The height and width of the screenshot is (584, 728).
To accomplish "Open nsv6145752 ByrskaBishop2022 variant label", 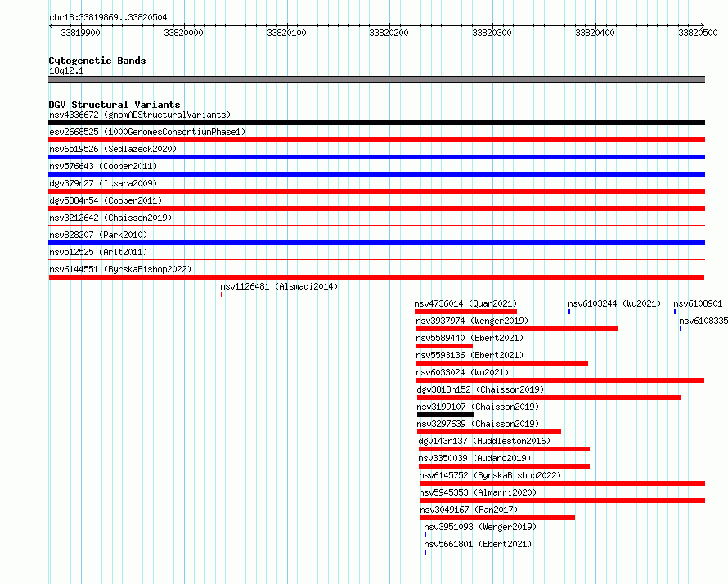I will [x=490, y=475].
